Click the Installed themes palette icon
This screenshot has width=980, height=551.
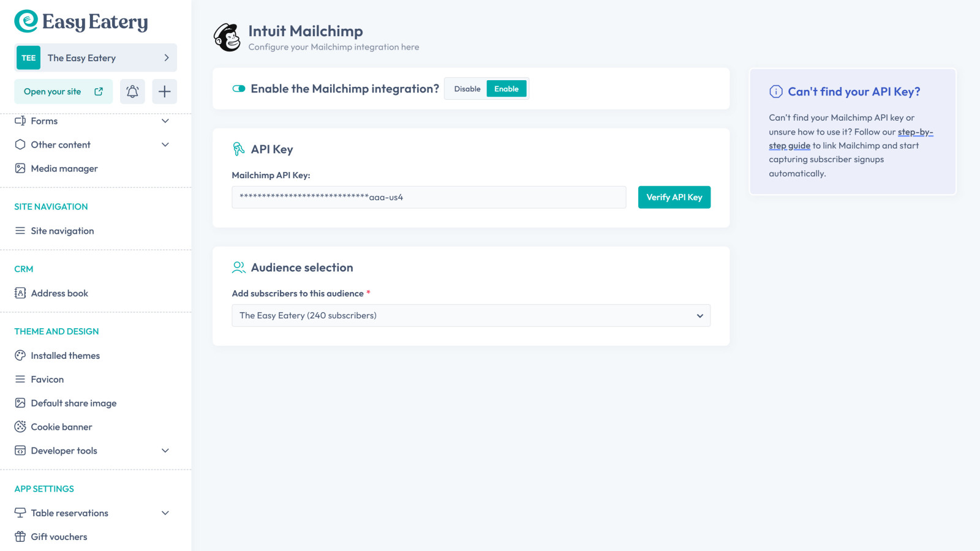coord(20,356)
